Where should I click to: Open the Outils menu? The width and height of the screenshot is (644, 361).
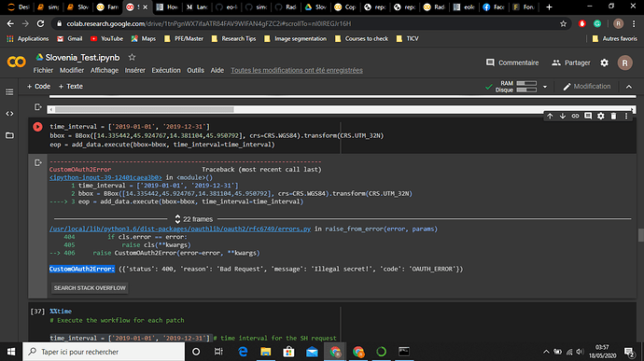(x=195, y=70)
